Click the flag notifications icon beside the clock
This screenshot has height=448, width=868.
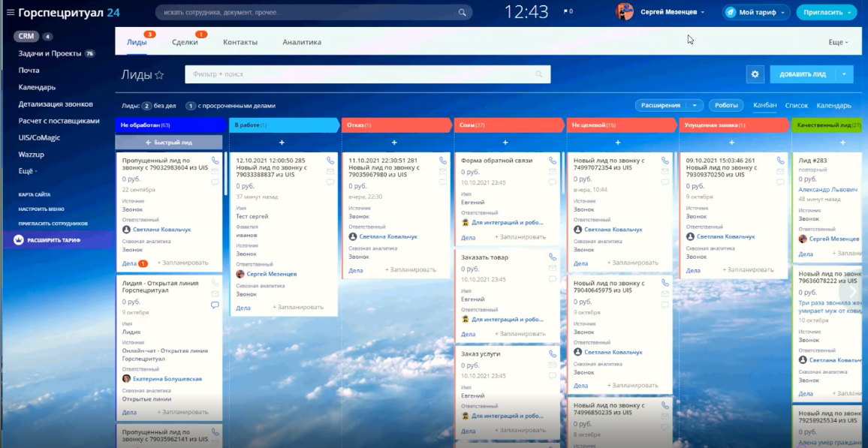566,12
